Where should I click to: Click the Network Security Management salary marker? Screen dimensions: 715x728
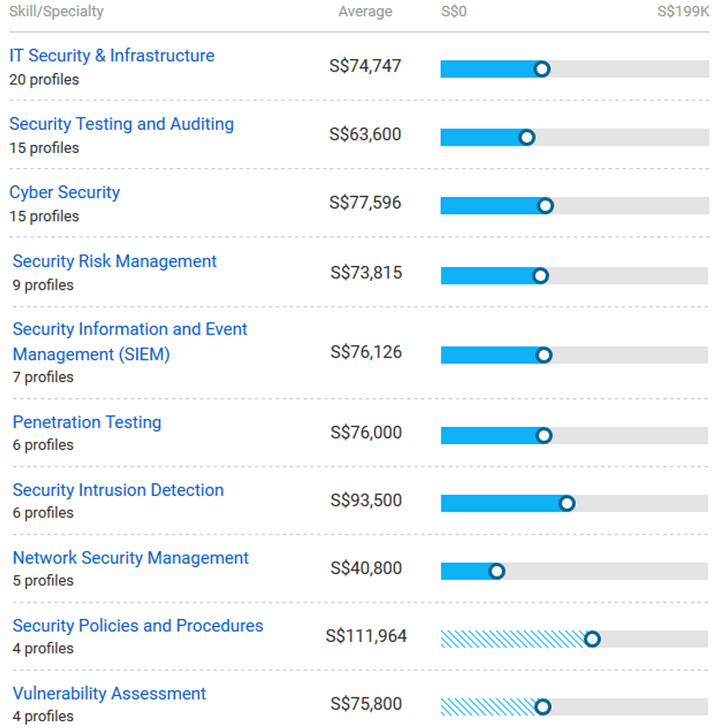coord(497,571)
